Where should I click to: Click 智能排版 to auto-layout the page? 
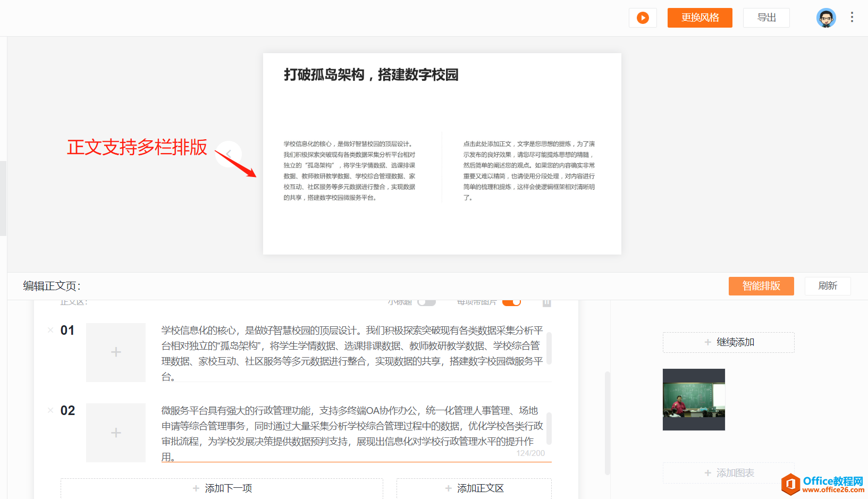click(761, 286)
